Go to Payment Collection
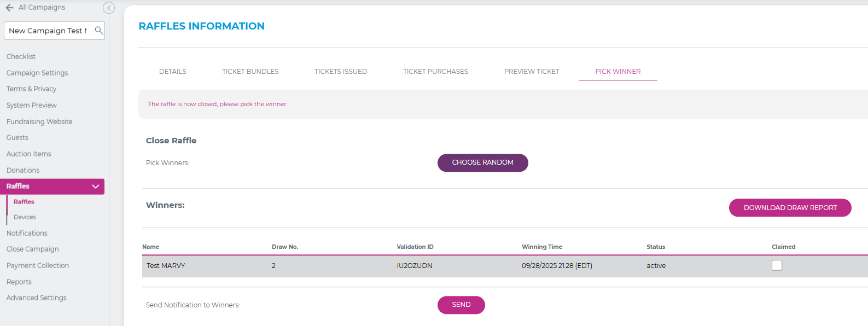The width and height of the screenshot is (868, 326). click(x=38, y=266)
